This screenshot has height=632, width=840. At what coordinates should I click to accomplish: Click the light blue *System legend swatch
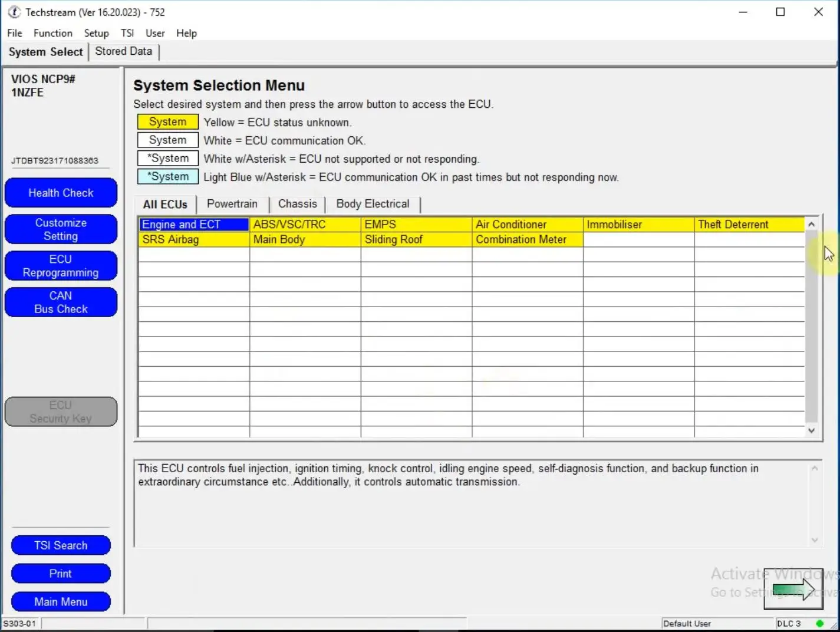click(x=167, y=177)
